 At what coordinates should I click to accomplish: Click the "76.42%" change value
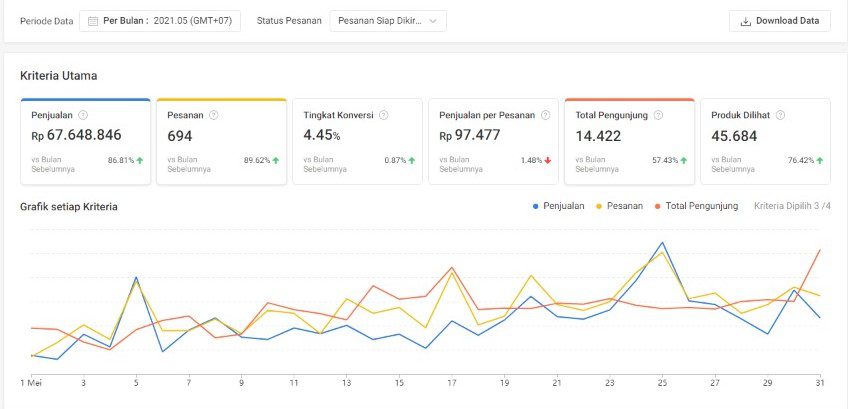coord(801,160)
